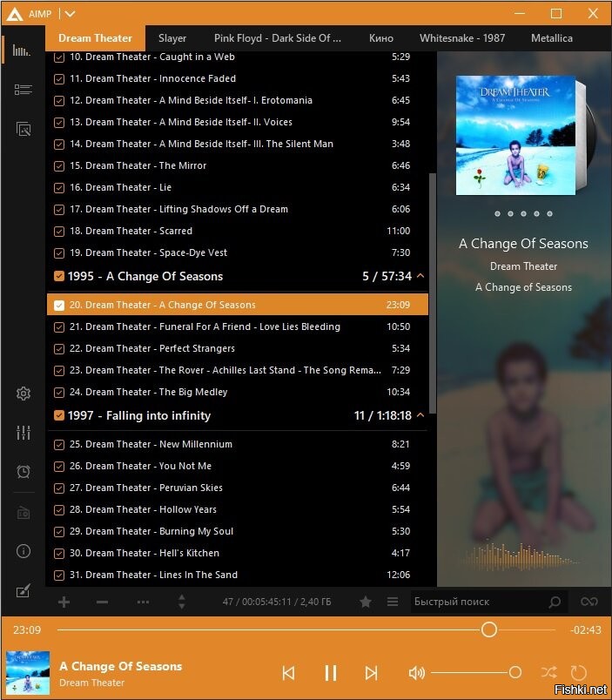The image size is (612, 700).
Task: Switch to the Metallica playlist tab
Action: tap(552, 38)
